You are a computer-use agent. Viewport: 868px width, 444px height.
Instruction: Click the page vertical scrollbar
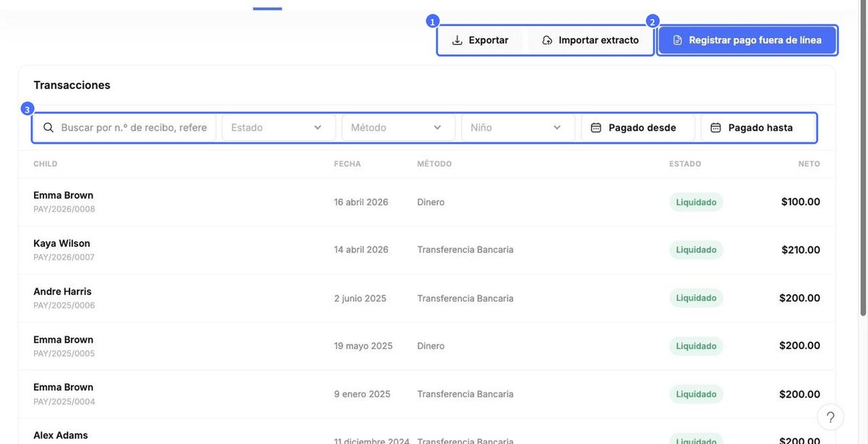(x=862, y=159)
